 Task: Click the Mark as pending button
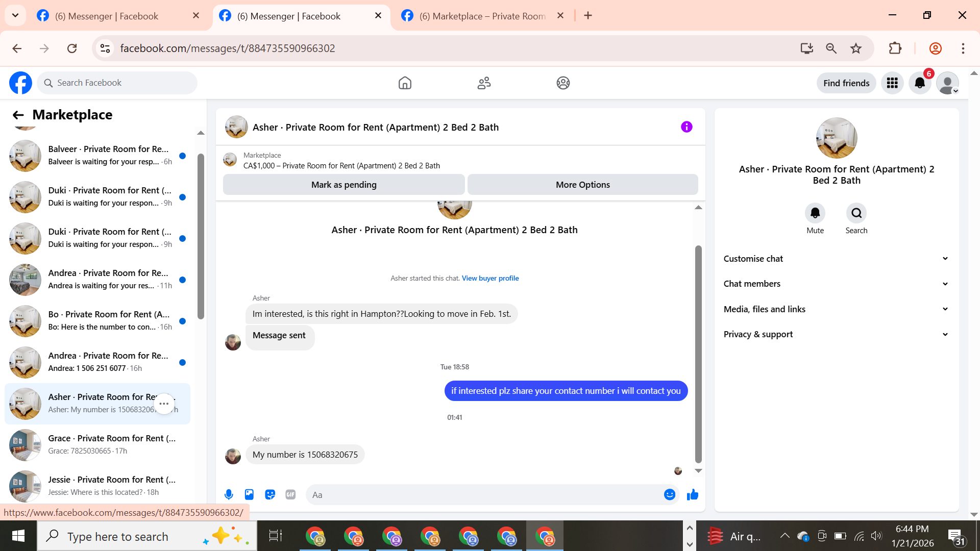tap(344, 185)
